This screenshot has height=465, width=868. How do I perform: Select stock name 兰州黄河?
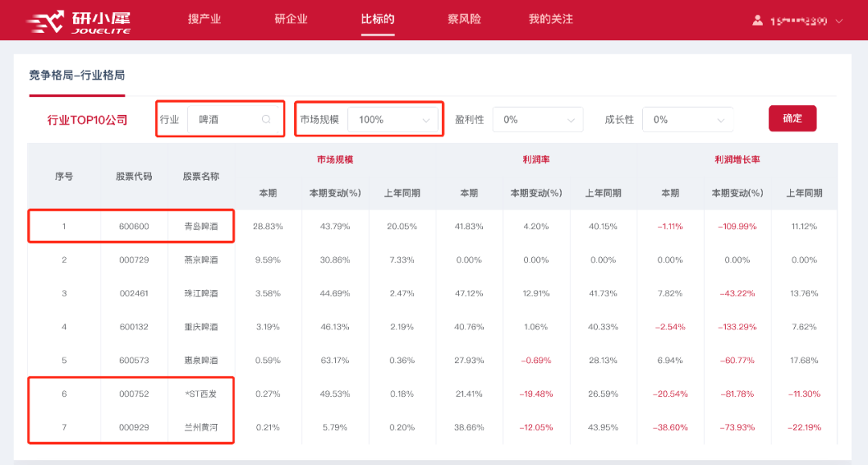tap(201, 427)
